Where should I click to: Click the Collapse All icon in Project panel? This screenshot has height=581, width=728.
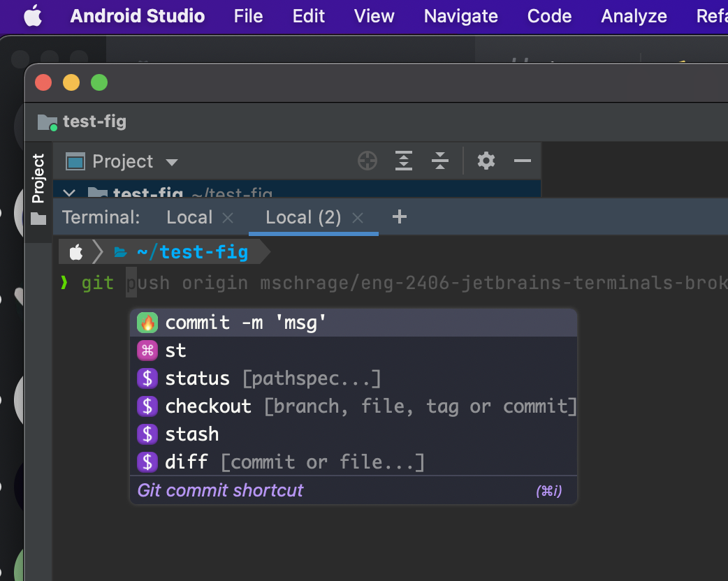439,161
